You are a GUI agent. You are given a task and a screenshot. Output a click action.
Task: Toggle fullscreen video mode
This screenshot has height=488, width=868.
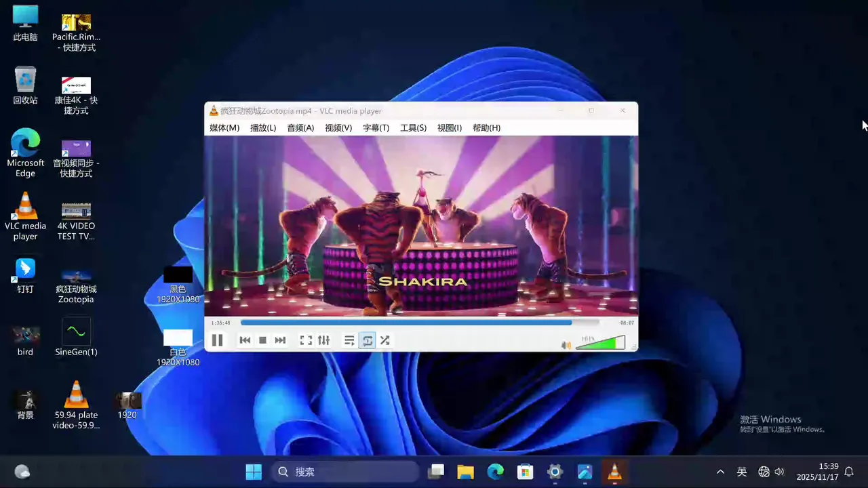[306, 340]
